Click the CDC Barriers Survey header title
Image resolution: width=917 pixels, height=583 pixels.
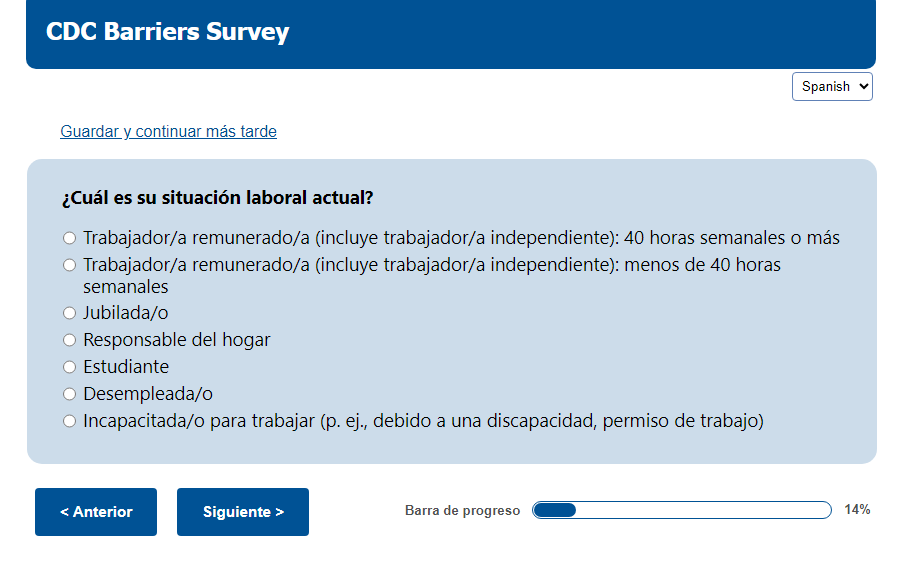167,32
